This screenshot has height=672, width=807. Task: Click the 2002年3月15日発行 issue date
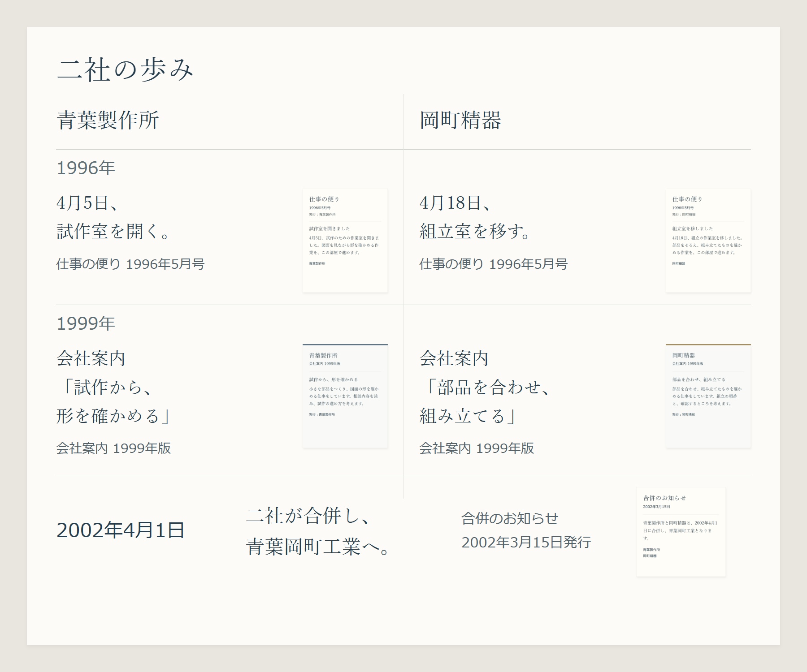point(526,543)
